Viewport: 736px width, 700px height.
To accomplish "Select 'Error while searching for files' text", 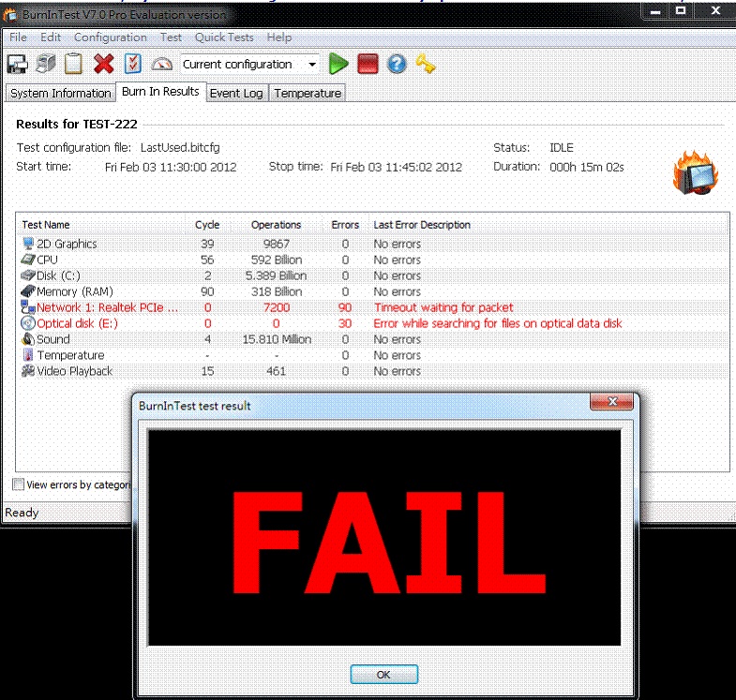I will [498, 323].
